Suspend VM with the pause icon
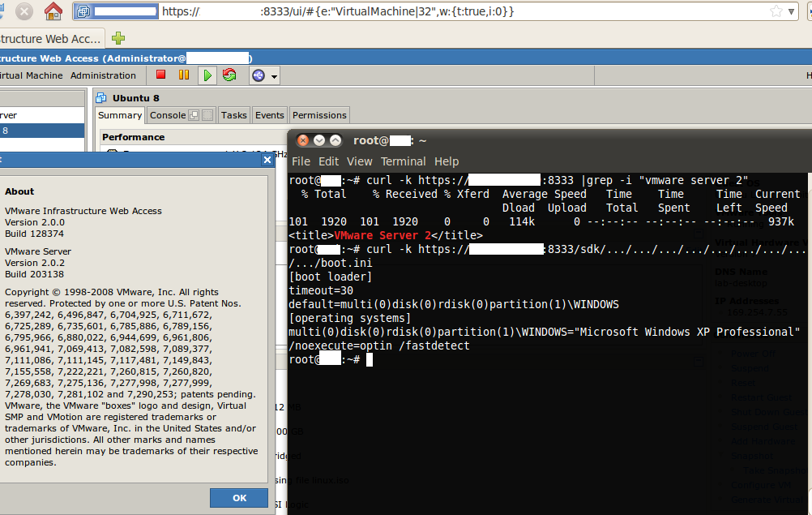 [x=184, y=75]
